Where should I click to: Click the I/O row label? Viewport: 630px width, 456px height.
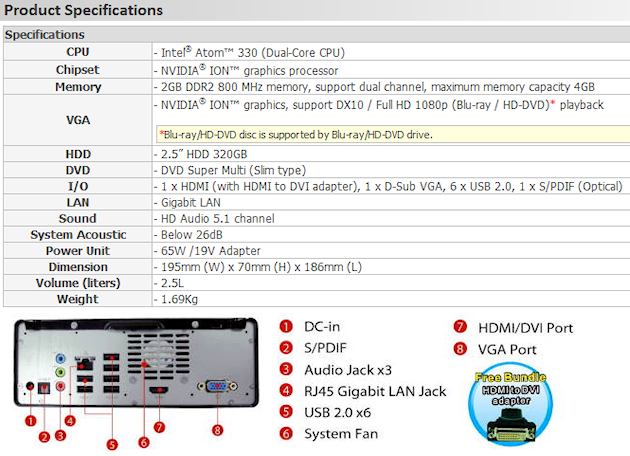(x=78, y=186)
